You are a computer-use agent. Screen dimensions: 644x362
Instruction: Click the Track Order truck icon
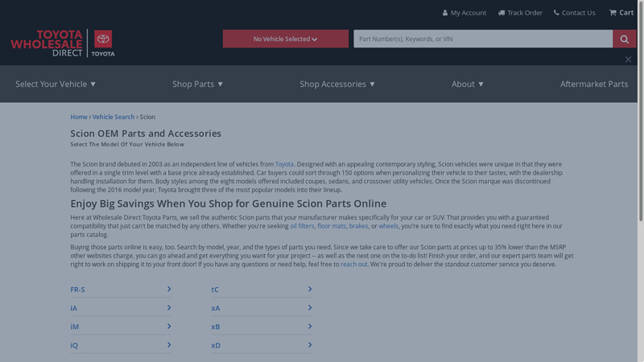[502, 13]
